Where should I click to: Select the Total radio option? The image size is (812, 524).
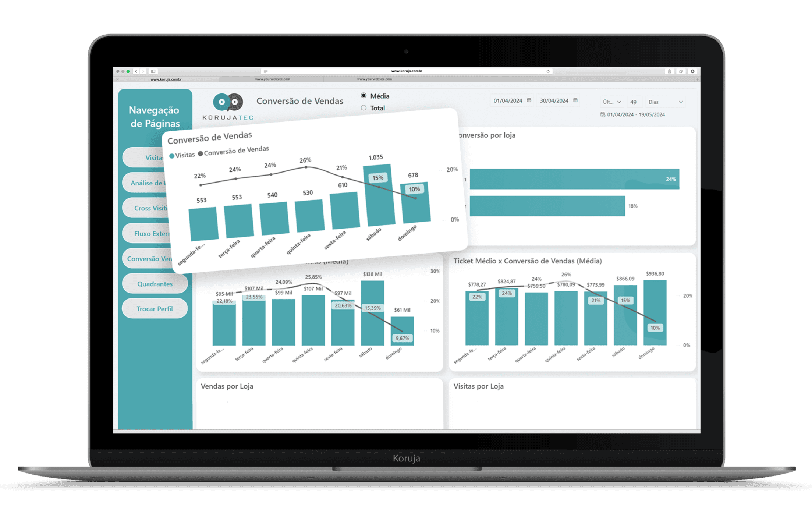[364, 108]
